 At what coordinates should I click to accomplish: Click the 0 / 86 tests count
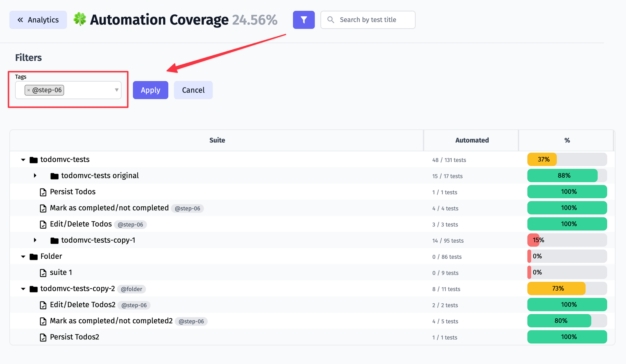click(x=447, y=257)
